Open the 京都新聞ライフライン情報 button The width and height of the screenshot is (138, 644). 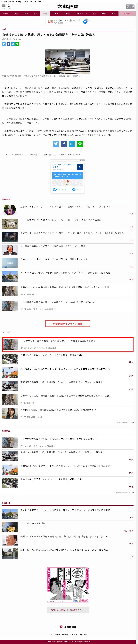click(68, 324)
